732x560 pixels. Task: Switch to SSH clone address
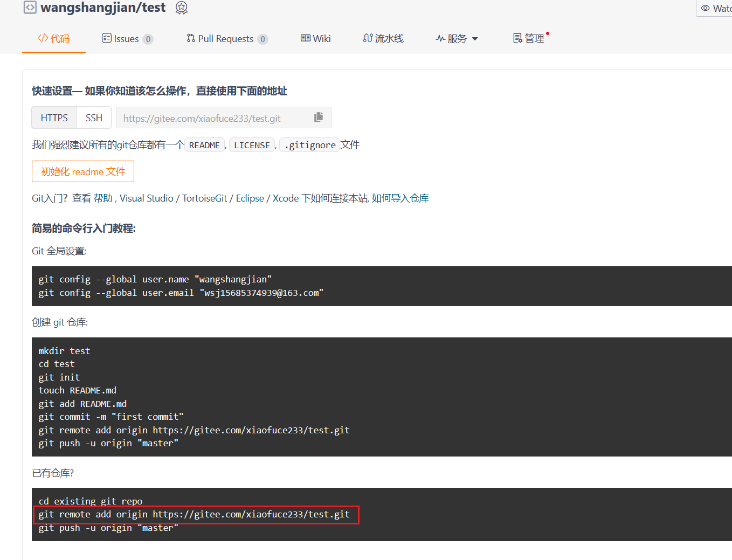pos(94,118)
